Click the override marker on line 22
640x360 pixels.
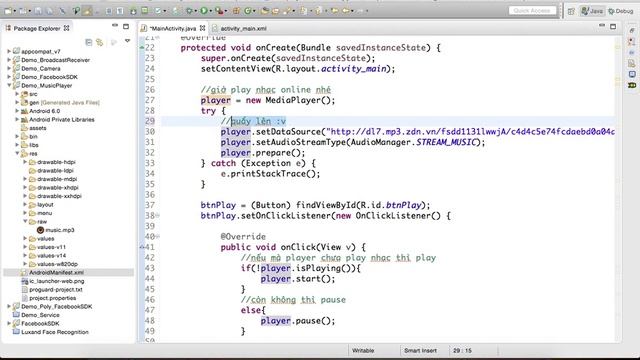(x=142, y=48)
